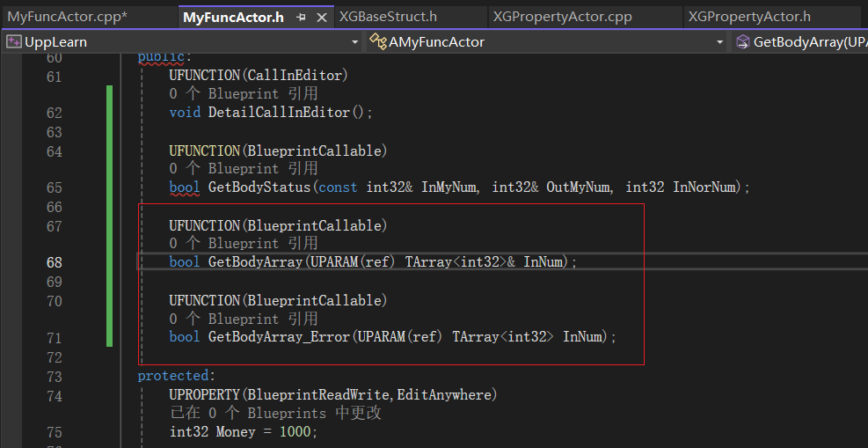Open Blueprint references above GetBodyStatus
Image resolution: width=868 pixels, height=448 pixels.
(244, 169)
